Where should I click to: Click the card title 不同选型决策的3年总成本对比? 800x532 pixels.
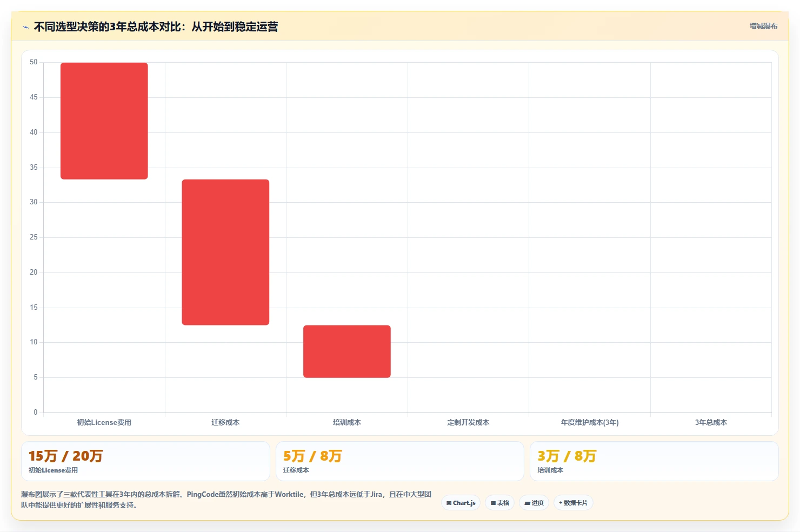156,26
